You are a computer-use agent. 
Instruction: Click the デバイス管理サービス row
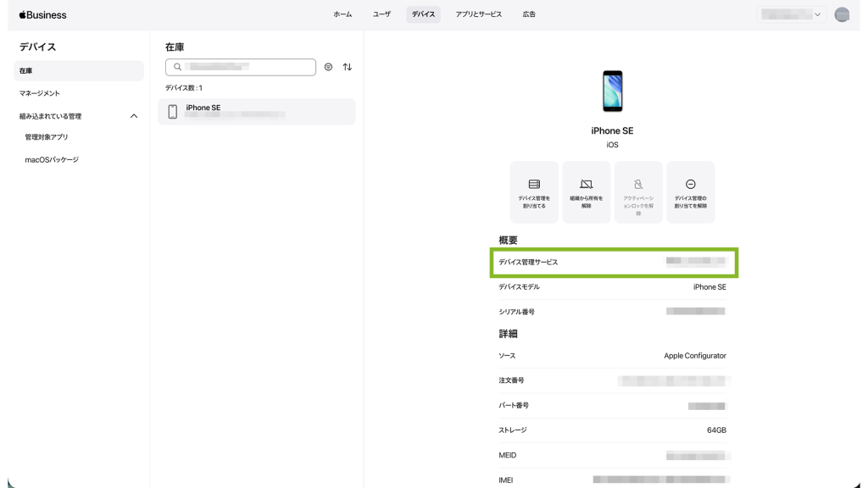[x=614, y=263]
